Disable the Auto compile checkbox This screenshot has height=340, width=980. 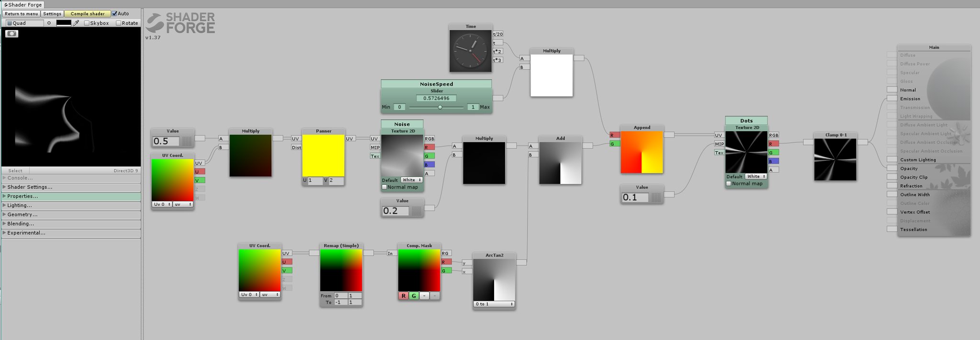[x=115, y=13]
